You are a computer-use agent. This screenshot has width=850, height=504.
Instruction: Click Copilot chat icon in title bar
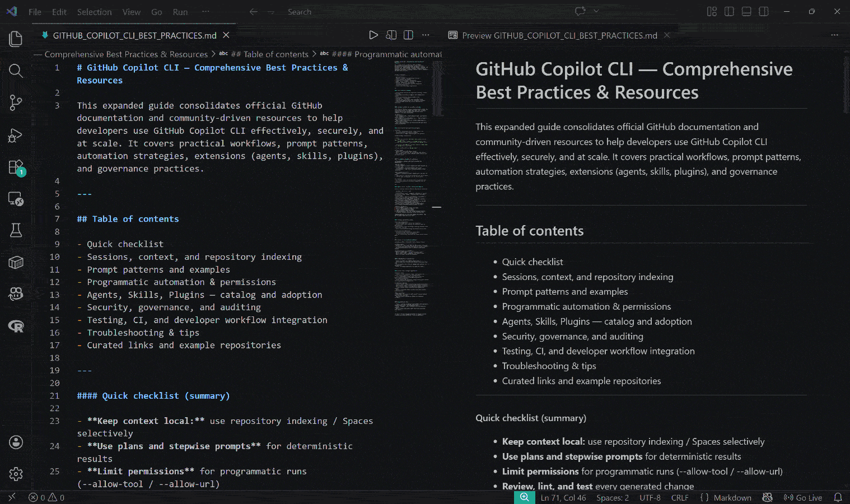click(x=580, y=11)
